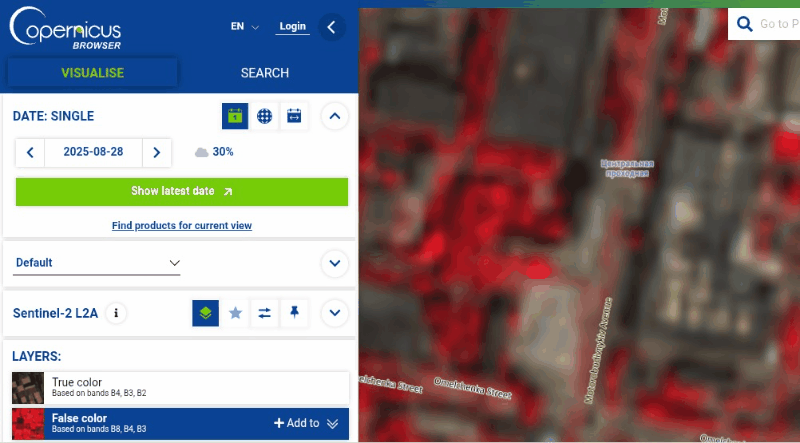Image resolution: width=800 pixels, height=443 pixels.
Task: Click the pin icon
Action: pyautogui.click(x=294, y=313)
